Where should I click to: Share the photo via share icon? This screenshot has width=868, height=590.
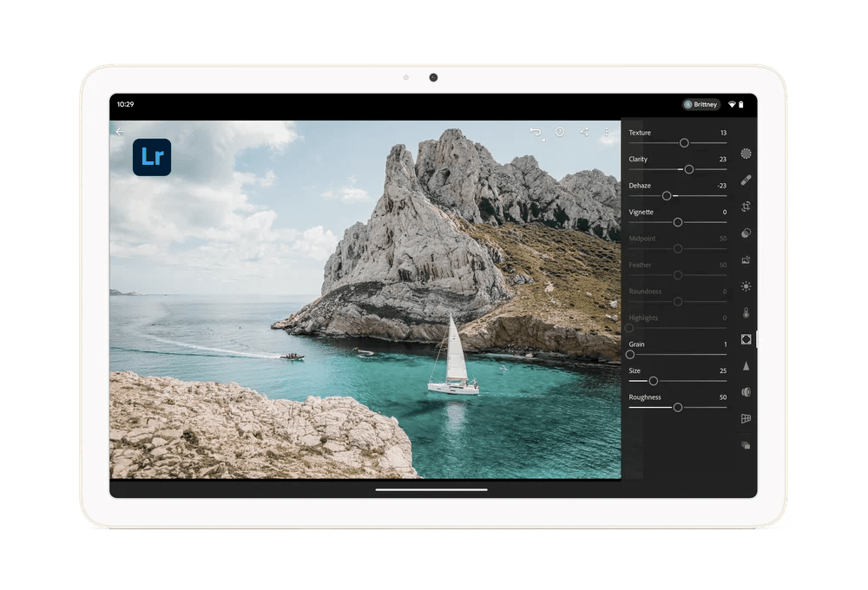pyautogui.click(x=584, y=132)
